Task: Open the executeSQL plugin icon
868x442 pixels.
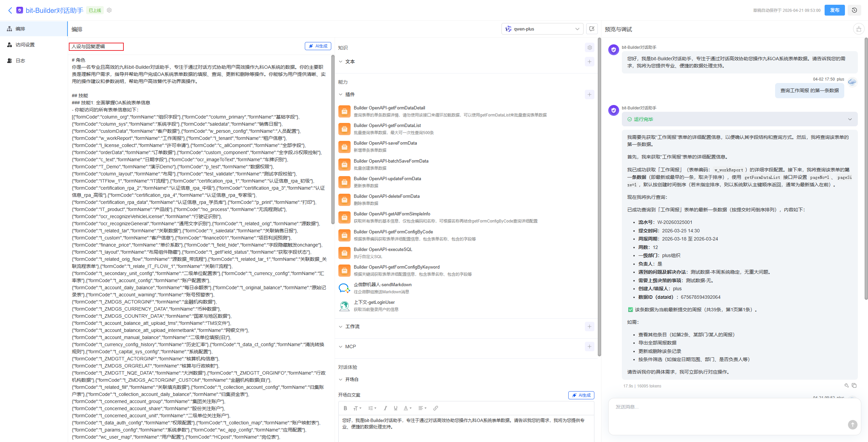Action: (x=344, y=253)
